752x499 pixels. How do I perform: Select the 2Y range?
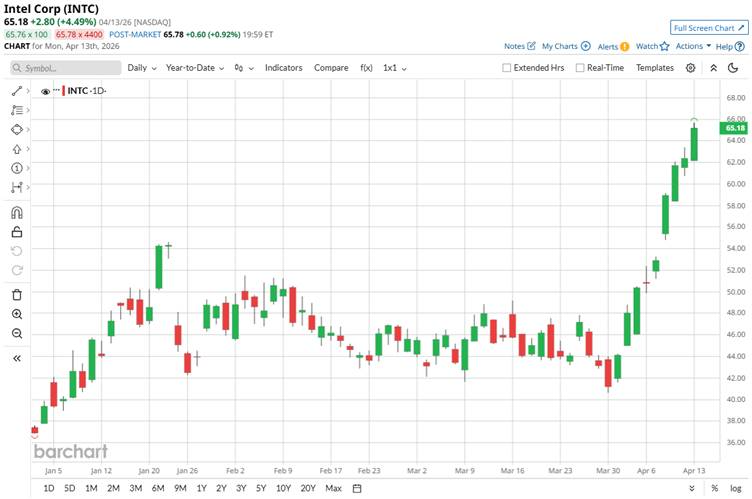click(x=221, y=488)
